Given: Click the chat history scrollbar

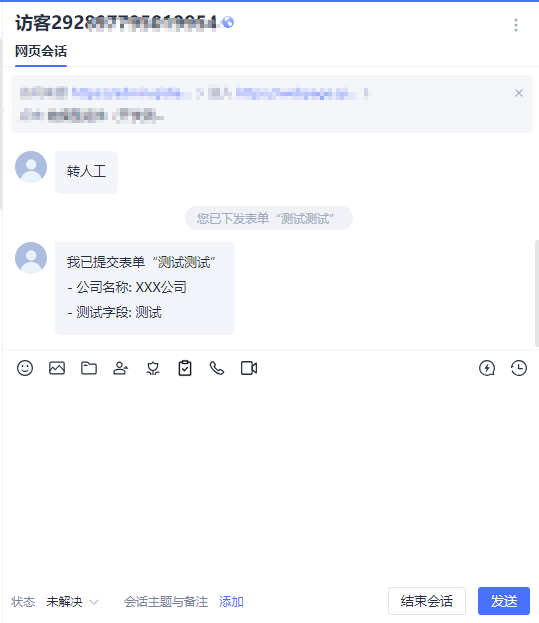Looking at the screenshot, I should (x=537, y=293).
